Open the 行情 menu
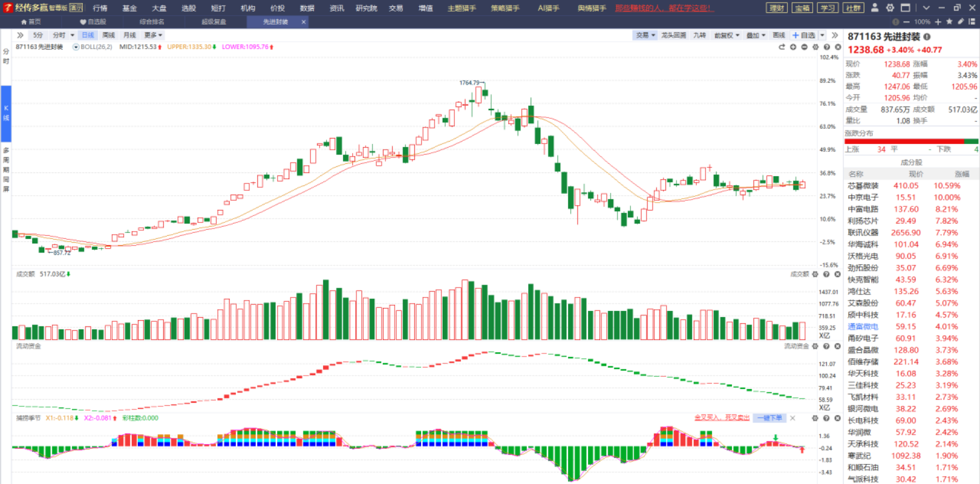 point(100,8)
